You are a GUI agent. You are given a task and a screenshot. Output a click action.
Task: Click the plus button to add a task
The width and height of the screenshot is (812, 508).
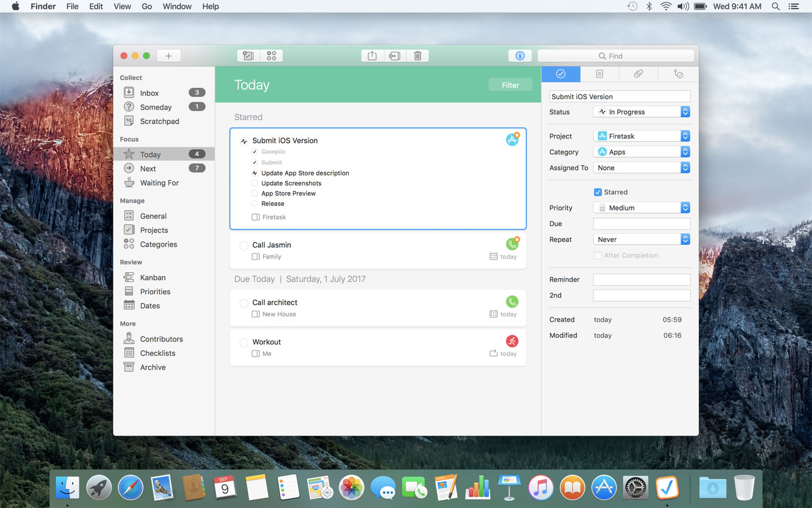[169, 56]
